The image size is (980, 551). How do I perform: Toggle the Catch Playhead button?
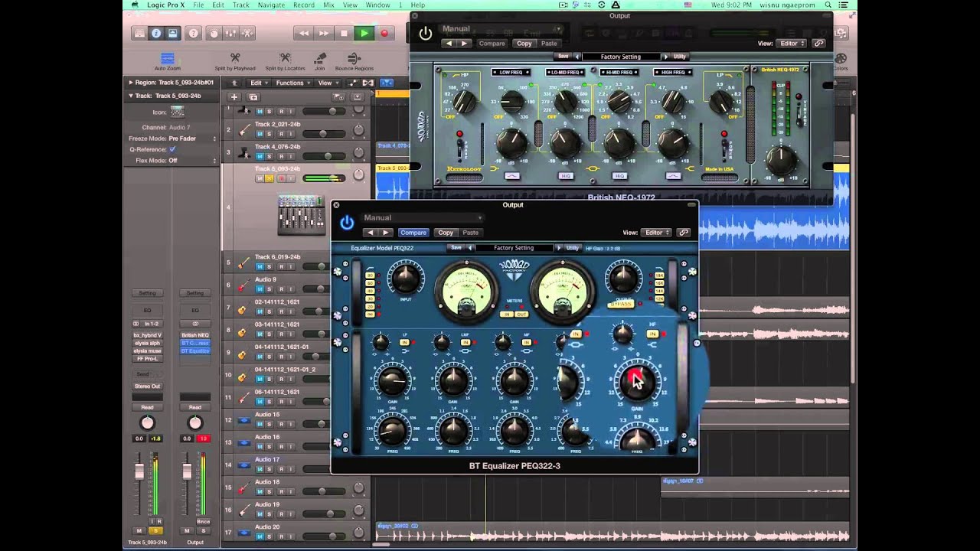point(386,83)
